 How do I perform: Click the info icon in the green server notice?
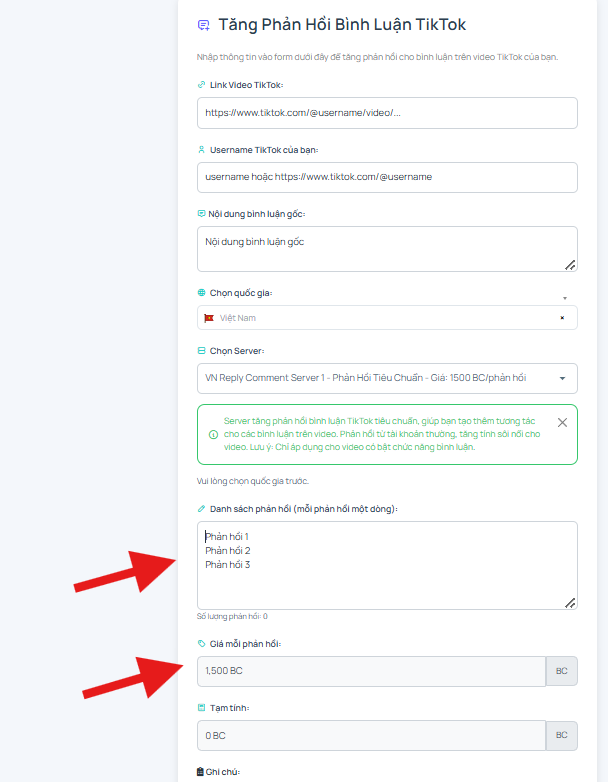(x=213, y=434)
